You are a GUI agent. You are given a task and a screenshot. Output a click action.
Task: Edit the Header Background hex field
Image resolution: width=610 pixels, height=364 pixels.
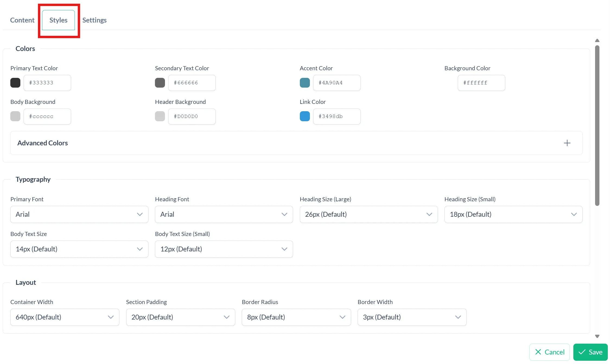pos(192,116)
